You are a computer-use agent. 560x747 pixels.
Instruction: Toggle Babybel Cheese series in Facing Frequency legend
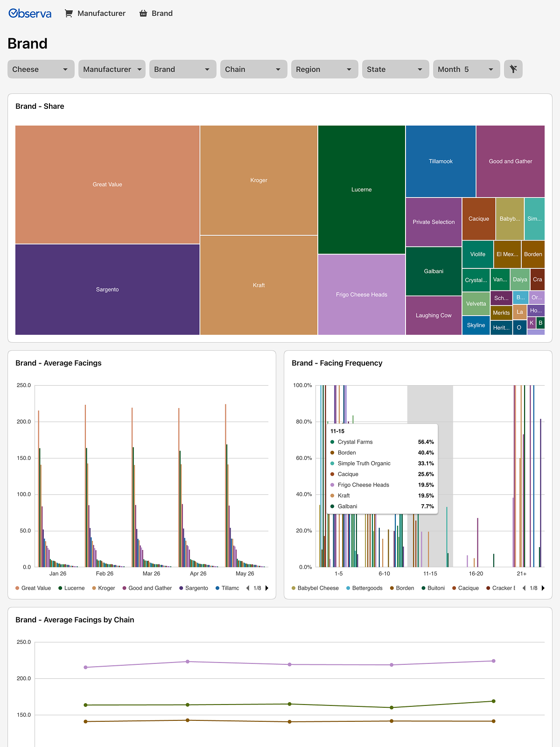point(315,588)
